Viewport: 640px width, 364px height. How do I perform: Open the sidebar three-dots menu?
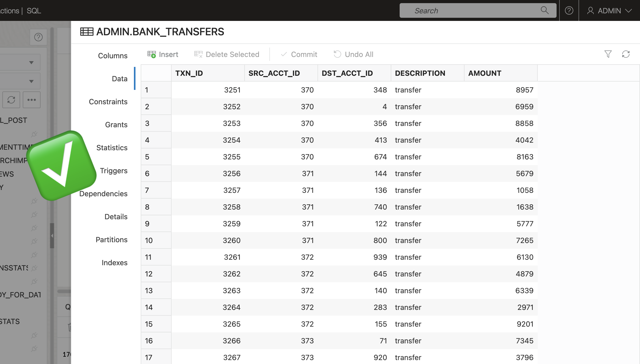point(32,100)
